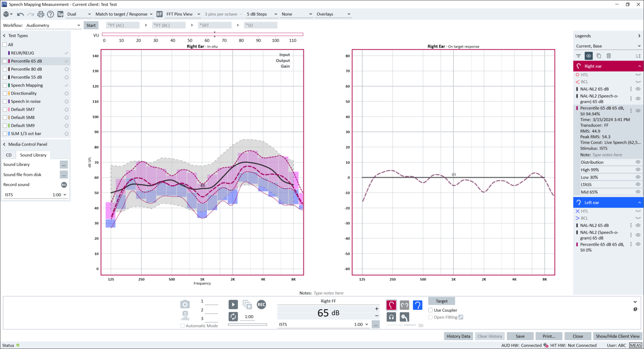
Task: Click the Undo arrow icon
Action: pos(20,14)
